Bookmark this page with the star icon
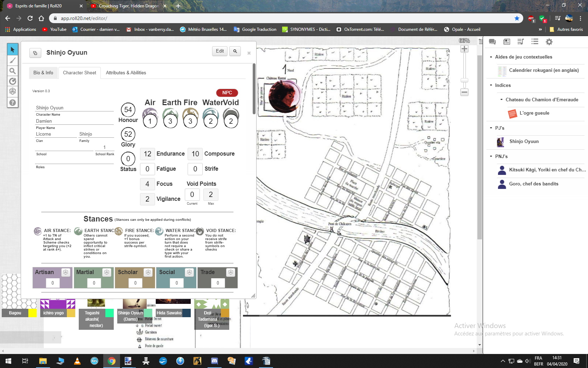The height and width of the screenshot is (368, 588). coord(517,18)
